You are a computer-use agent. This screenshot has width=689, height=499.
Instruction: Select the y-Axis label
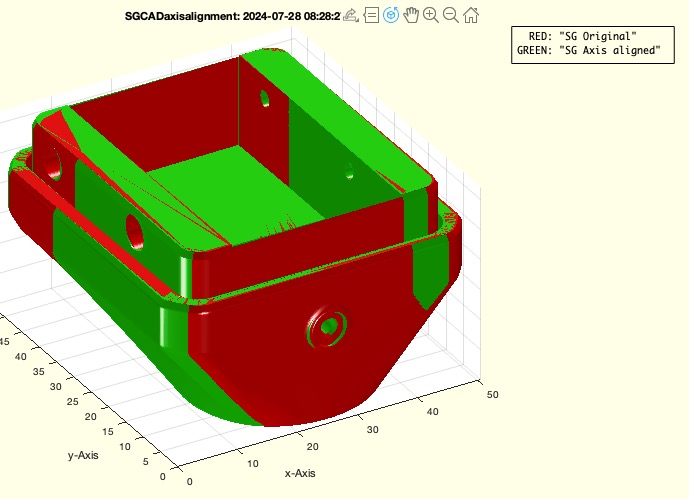[x=85, y=455]
